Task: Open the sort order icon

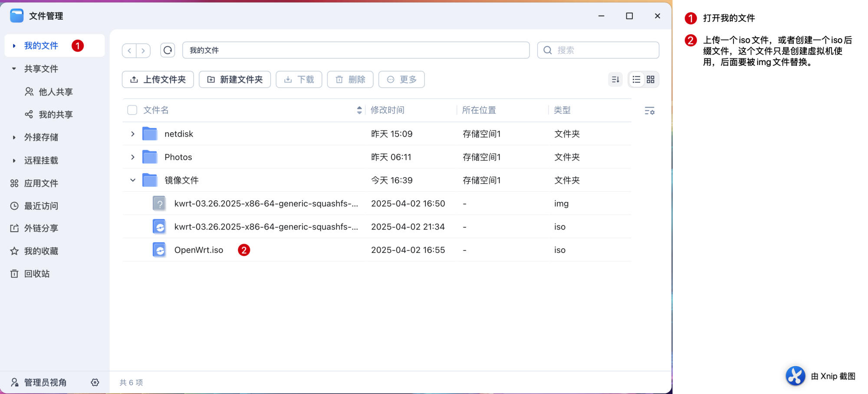Action: pos(615,79)
